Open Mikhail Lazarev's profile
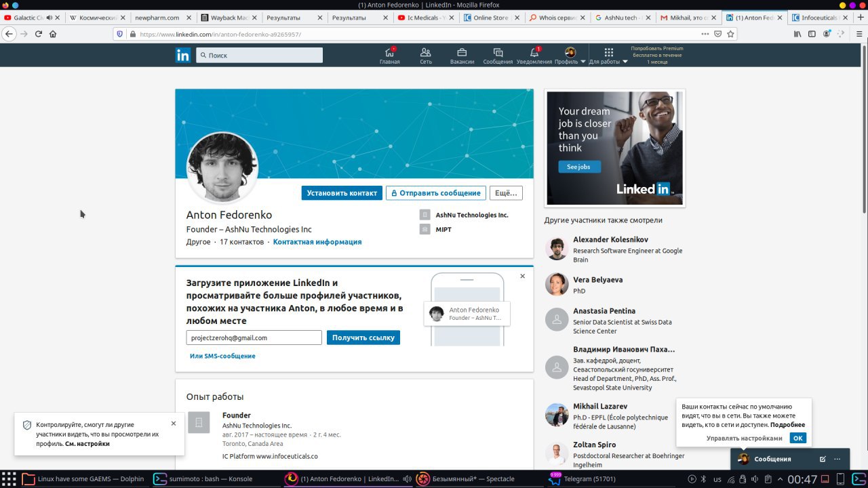The height and width of the screenshot is (488, 868). click(x=600, y=406)
